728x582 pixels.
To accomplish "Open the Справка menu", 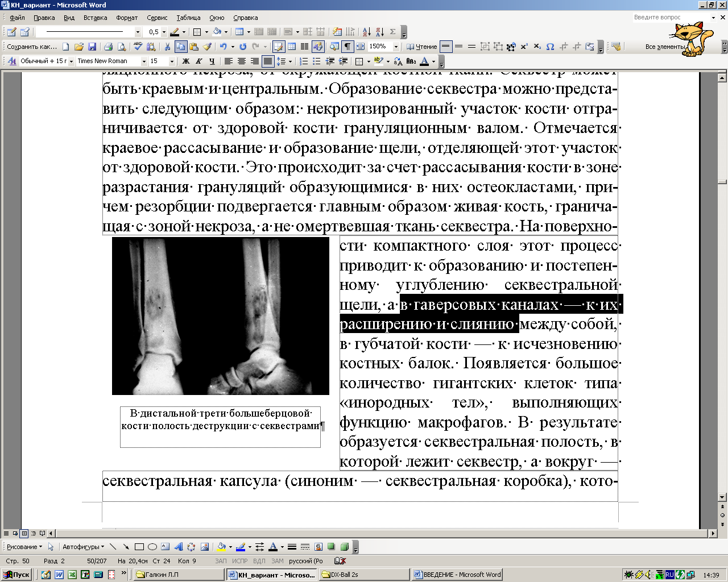I will 246,18.
